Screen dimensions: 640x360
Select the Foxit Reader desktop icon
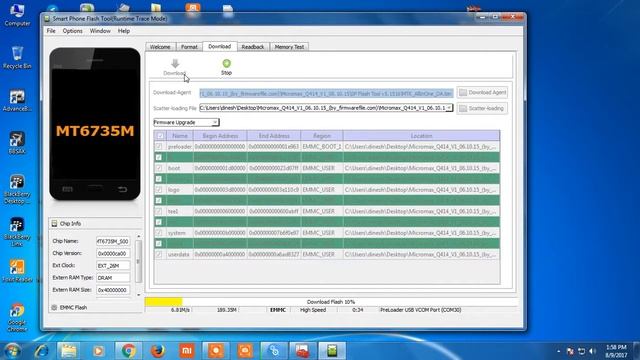pos(17,271)
